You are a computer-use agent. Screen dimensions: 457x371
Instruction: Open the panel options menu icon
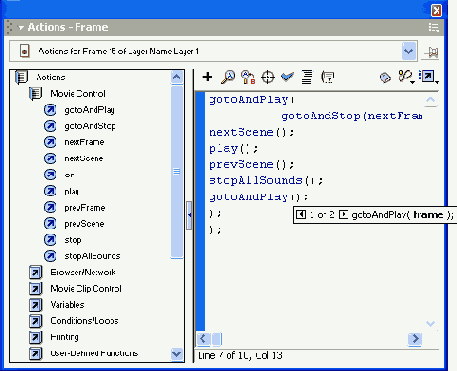(433, 27)
